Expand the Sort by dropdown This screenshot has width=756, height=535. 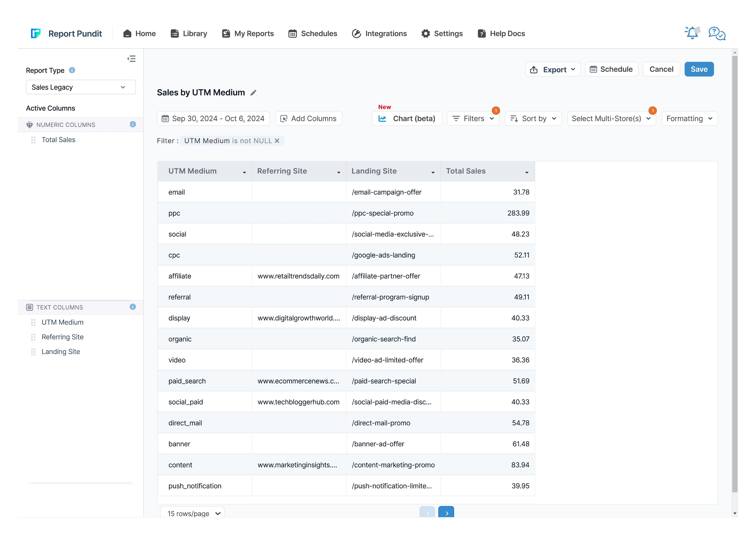point(533,119)
